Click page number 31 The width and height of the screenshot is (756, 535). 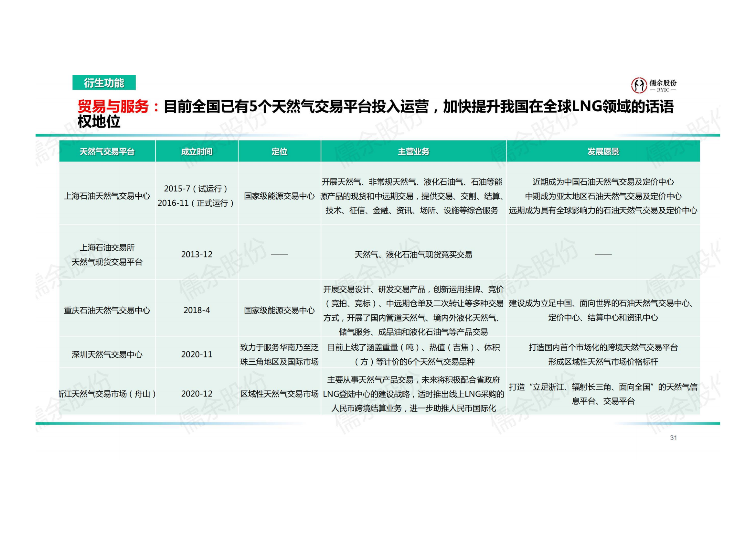click(674, 438)
